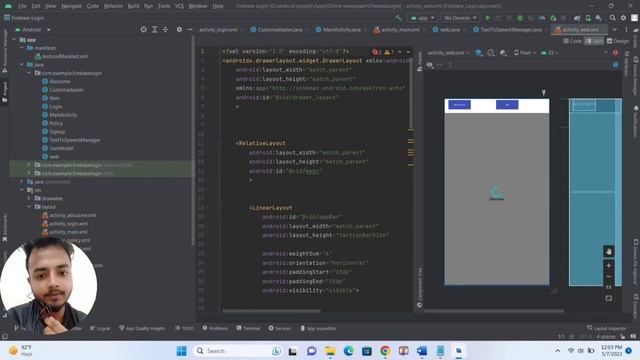Open the Android project view dropdown
The width and height of the screenshot is (640, 360).
(33, 30)
